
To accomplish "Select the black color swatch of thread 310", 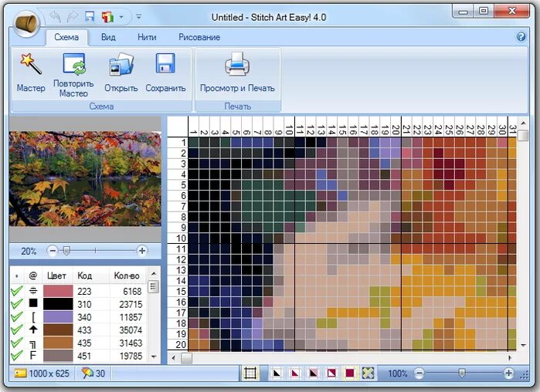I will click(x=58, y=304).
